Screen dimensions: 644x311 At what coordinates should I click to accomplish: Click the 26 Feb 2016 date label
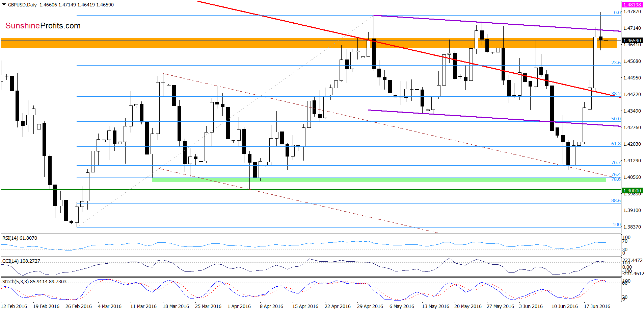tap(79, 306)
